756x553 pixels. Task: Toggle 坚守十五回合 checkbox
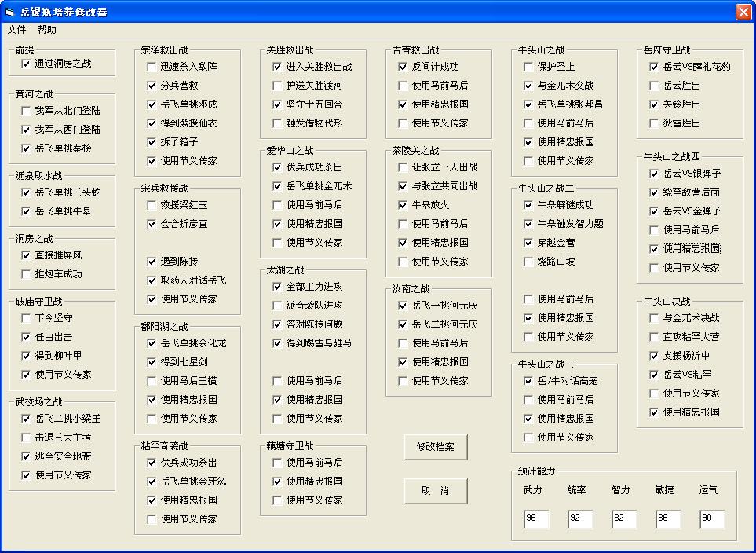[277, 104]
